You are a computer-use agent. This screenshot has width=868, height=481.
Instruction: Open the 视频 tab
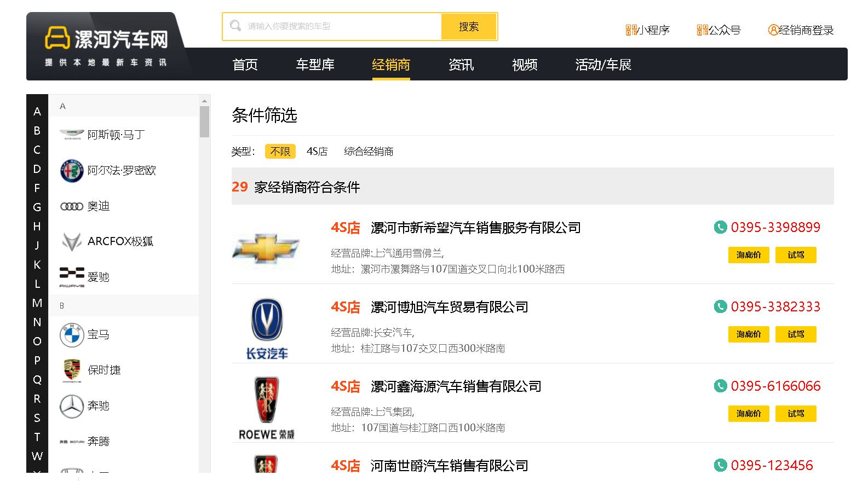(525, 65)
